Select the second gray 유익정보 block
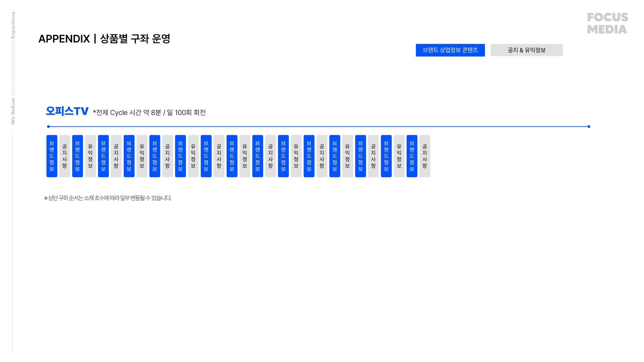644x362 pixels. [x=142, y=156]
